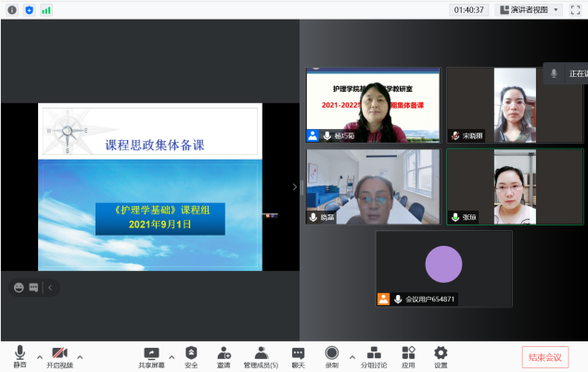Expand audio options arrow beside 静音
This screenshot has height=372, width=588.
39,355
